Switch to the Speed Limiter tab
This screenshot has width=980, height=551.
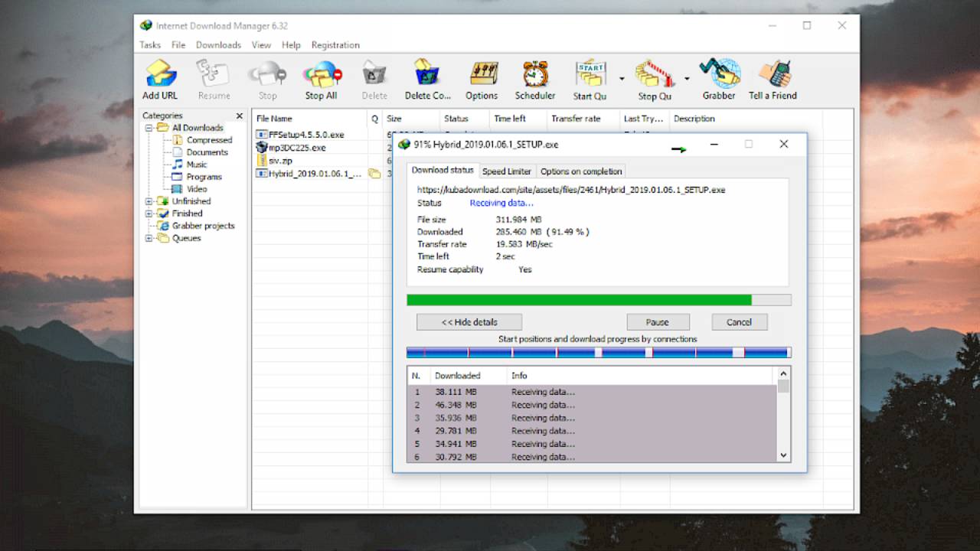(x=506, y=171)
